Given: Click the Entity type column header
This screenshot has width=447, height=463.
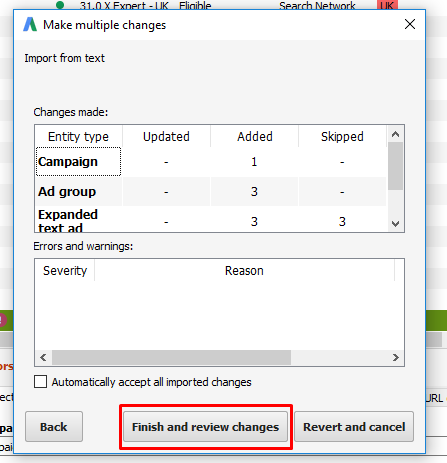Looking at the screenshot, I should [78, 136].
